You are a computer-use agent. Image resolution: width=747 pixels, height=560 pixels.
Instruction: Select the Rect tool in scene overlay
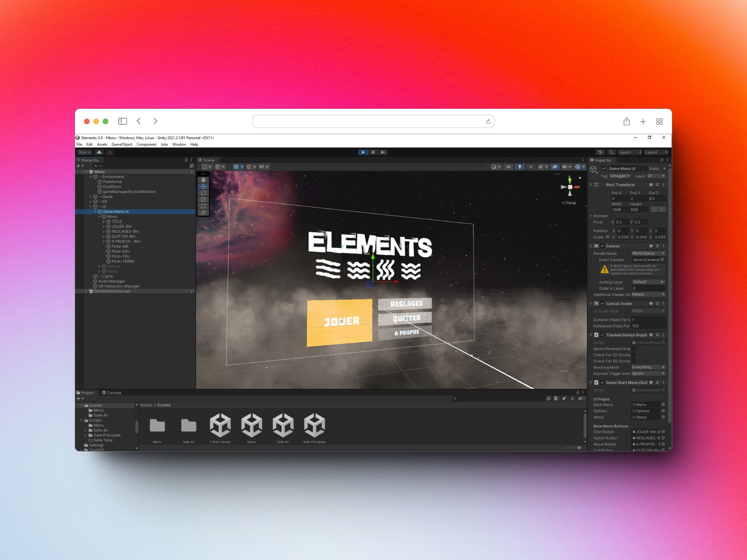pos(203,206)
